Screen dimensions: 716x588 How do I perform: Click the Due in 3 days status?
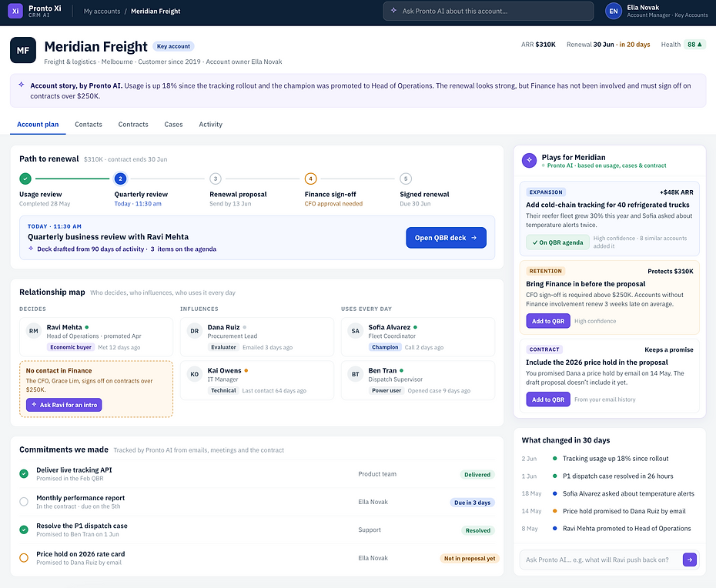(472, 502)
